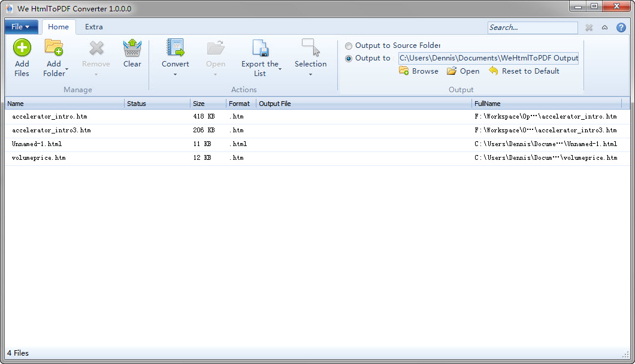Click the Clear basket icon

[132, 48]
